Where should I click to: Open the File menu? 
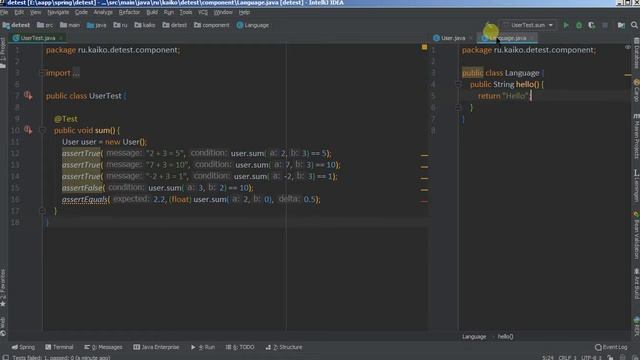[4, 12]
